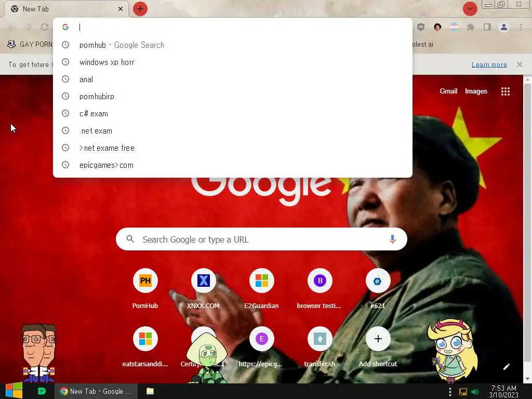Dismiss the info bar with X
The image size is (532, 399).
519,64
